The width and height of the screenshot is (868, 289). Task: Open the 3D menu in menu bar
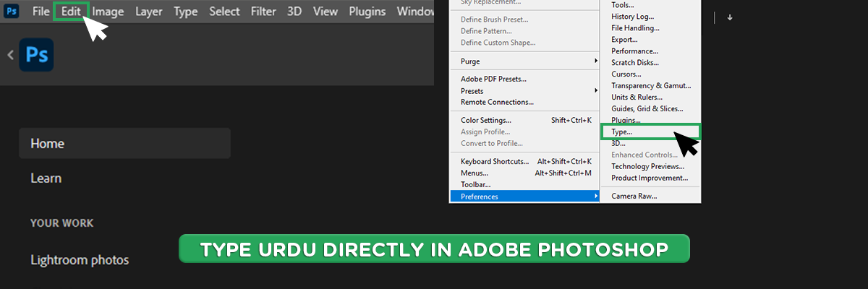coord(294,12)
